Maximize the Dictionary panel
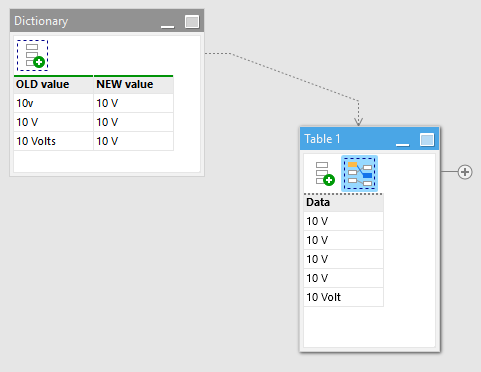This screenshot has height=372, width=481. (x=192, y=22)
